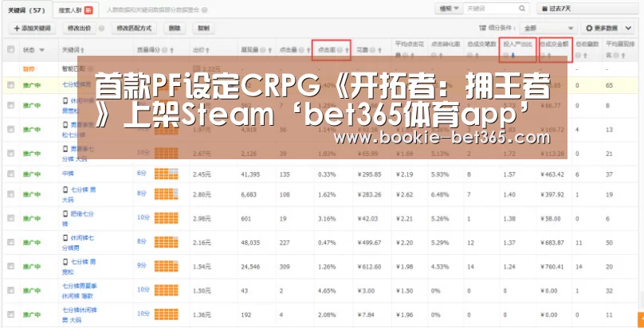Check checkbox for 七分裤休闲裤 男 大码 row
This screenshot has height=328, width=644.
[10, 314]
